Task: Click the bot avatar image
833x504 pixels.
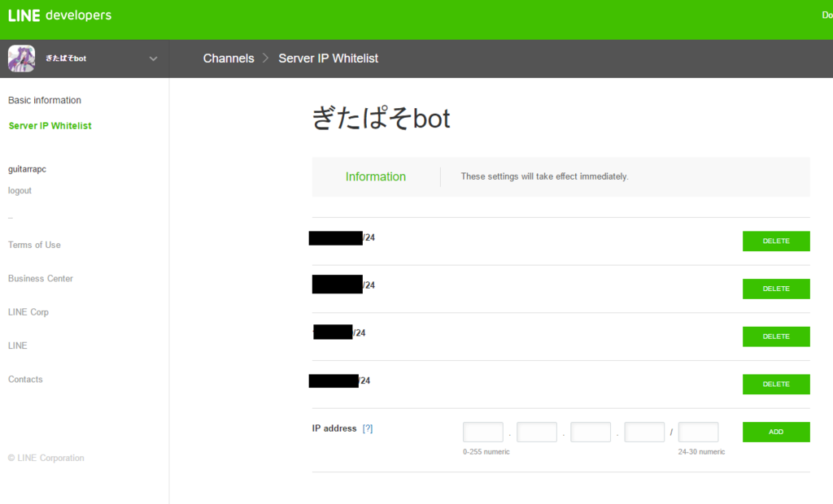Action: click(22, 59)
